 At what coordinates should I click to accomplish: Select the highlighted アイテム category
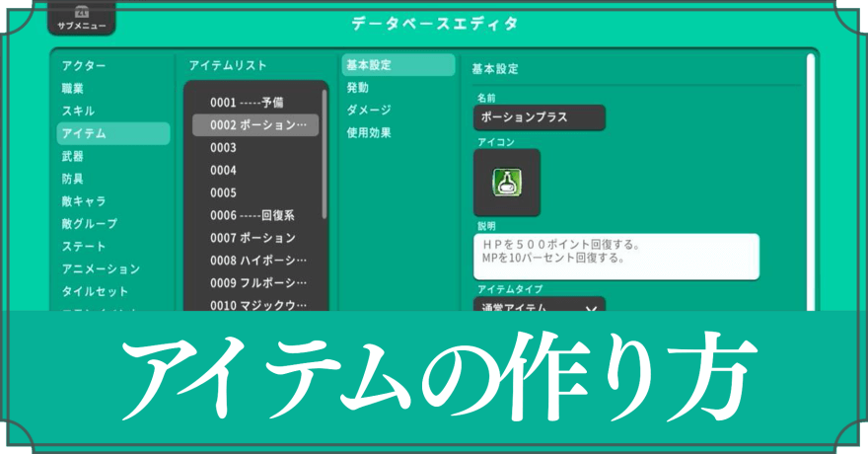pyautogui.click(x=112, y=133)
